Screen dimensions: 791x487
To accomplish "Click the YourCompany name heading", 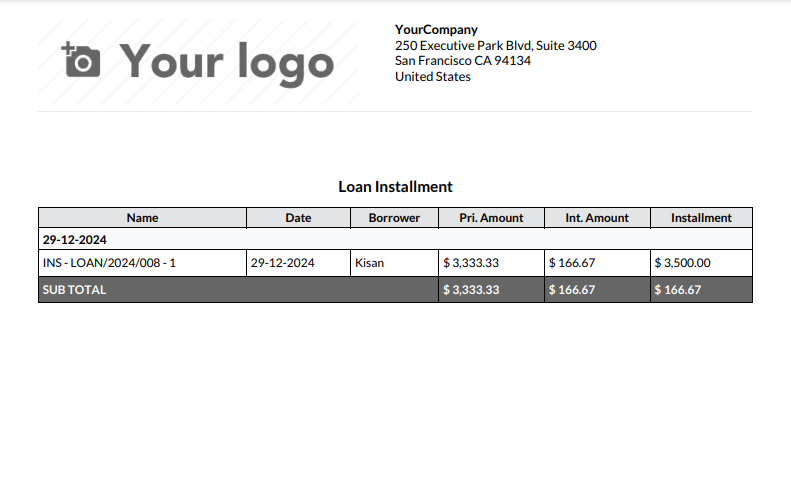I will (436, 29).
